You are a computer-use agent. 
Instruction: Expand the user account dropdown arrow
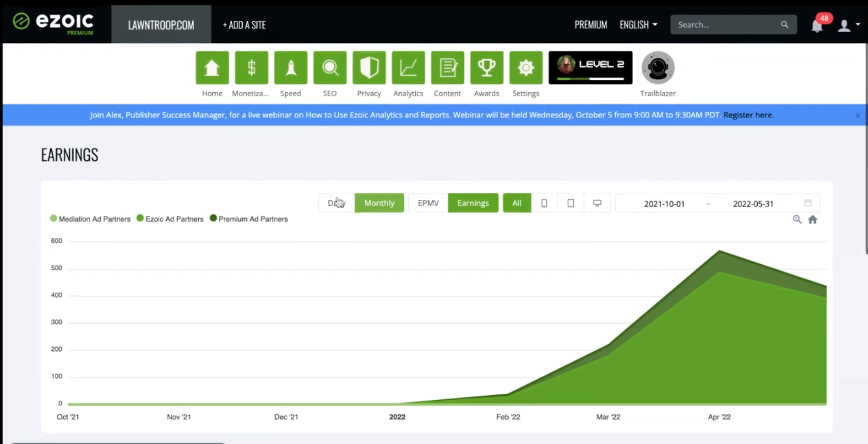(858, 24)
